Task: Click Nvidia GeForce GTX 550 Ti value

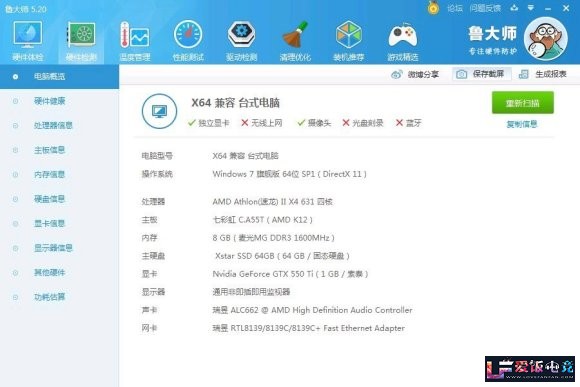Action: (x=290, y=274)
